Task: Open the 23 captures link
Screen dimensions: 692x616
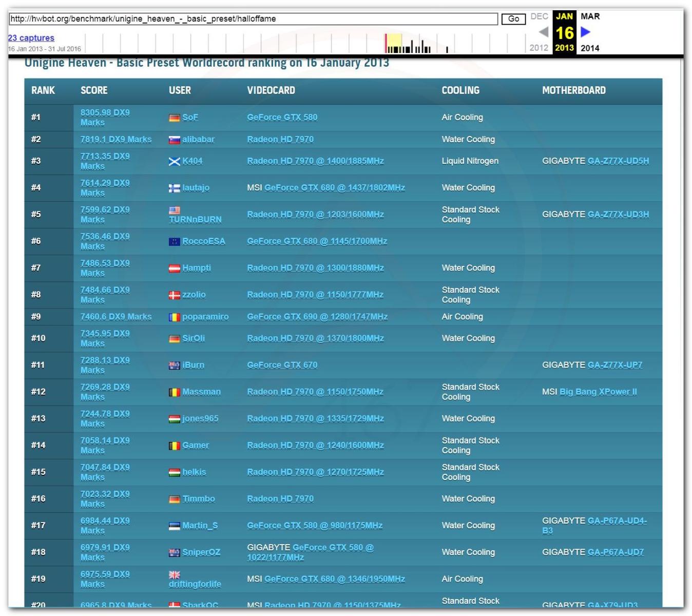Action: pos(31,38)
